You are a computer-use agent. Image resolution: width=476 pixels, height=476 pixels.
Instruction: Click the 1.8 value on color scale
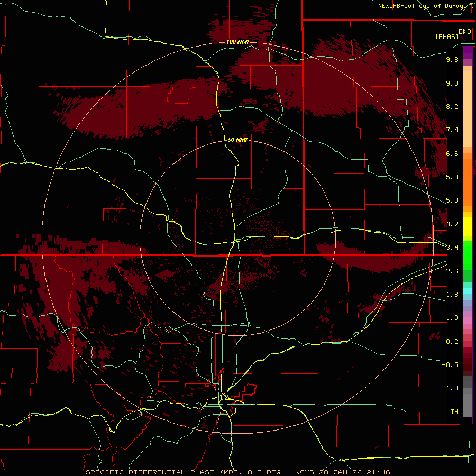coord(452,295)
